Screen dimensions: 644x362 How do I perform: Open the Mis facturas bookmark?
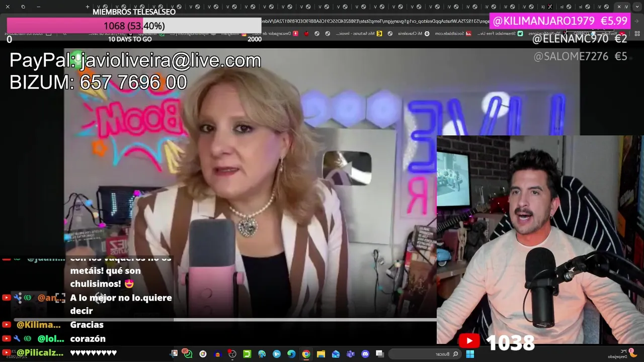coord(360,33)
